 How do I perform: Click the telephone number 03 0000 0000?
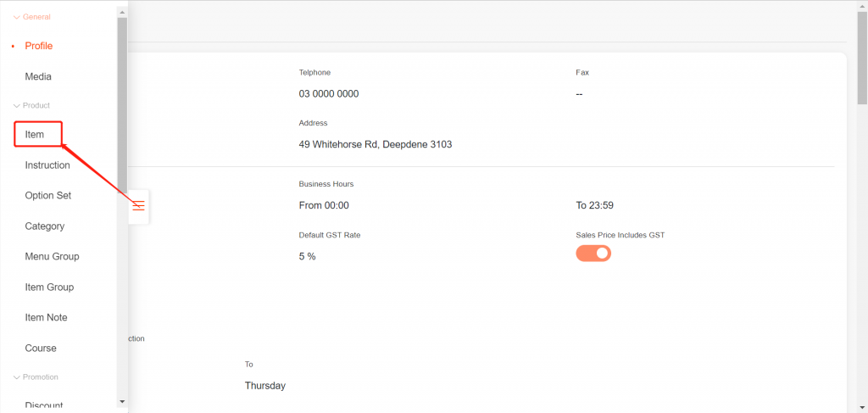coord(329,94)
